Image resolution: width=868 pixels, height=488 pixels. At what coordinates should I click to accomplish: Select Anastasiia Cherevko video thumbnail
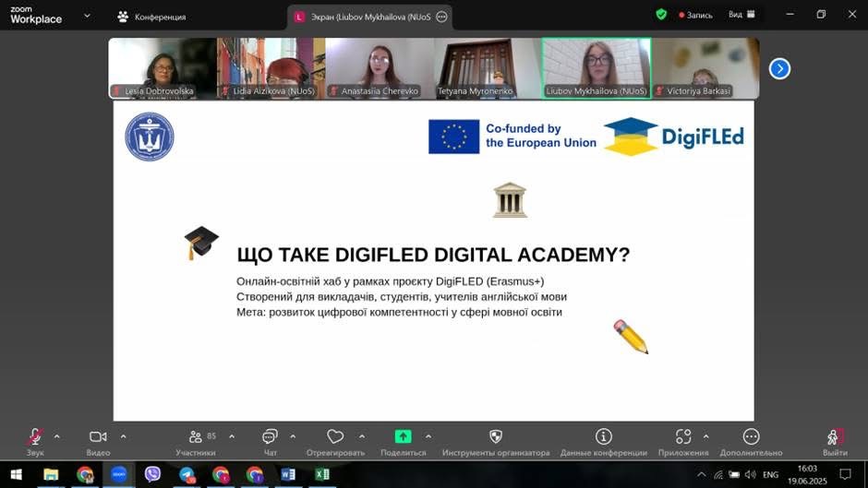(x=380, y=68)
